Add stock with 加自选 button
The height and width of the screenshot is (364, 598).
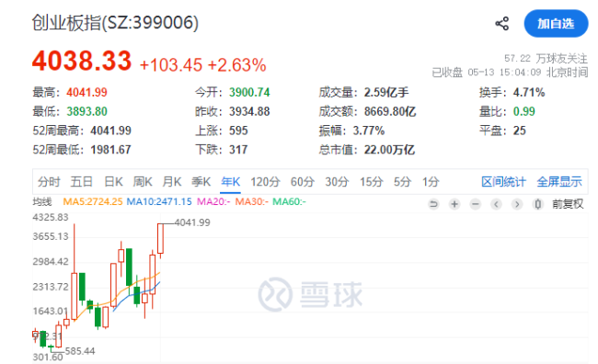[x=556, y=24]
